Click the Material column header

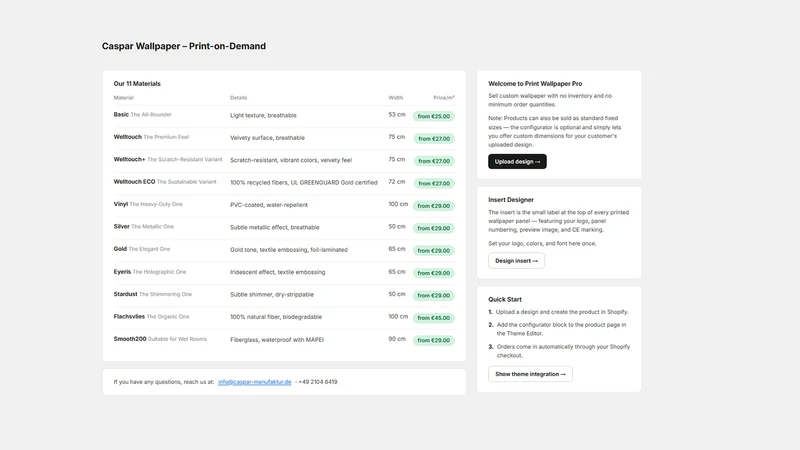click(x=123, y=97)
